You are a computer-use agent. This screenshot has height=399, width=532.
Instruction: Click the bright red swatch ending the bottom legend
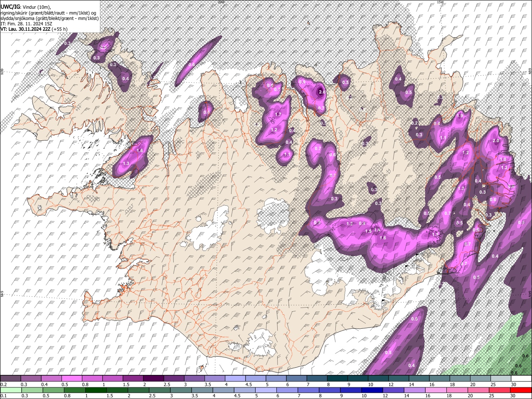521,390
